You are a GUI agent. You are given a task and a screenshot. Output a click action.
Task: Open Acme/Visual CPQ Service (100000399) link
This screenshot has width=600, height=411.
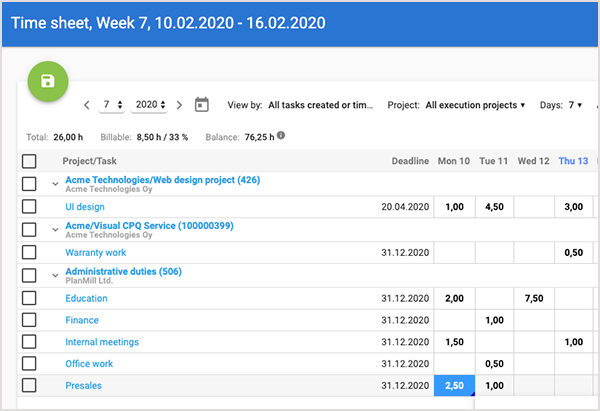149,226
